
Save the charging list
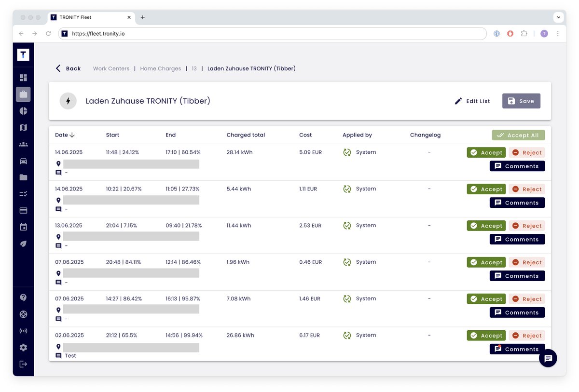click(x=521, y=101)
